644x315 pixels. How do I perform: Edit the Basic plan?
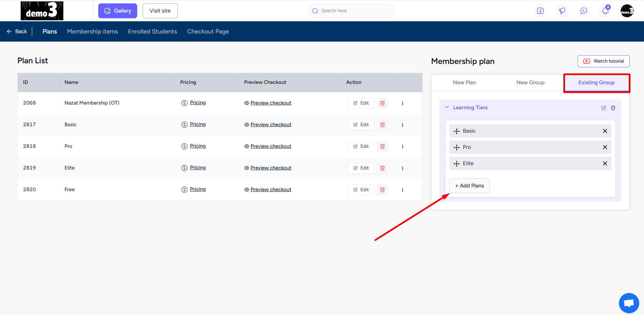[361, 125]
